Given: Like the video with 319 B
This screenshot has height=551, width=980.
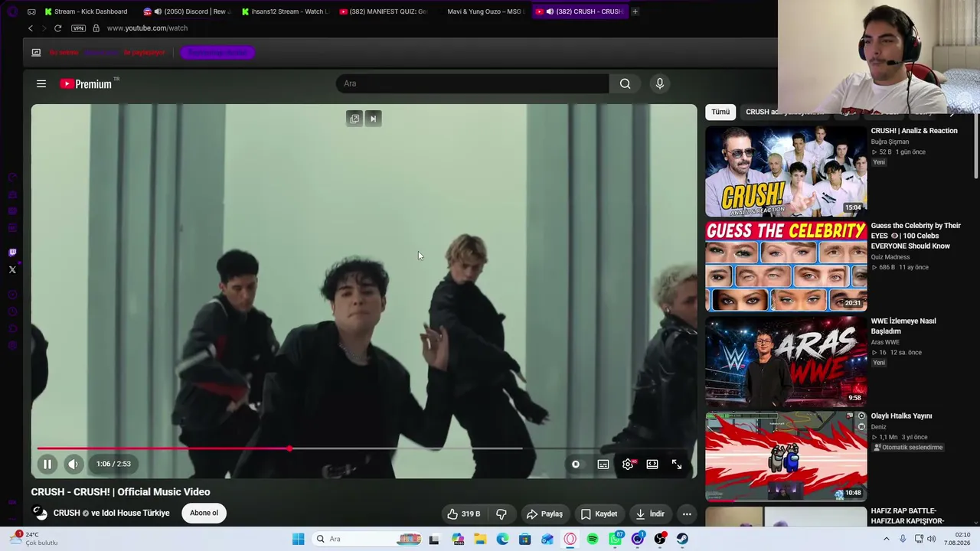Looking at the screenshot, I should pyautogui.click(x=465, y=514).
